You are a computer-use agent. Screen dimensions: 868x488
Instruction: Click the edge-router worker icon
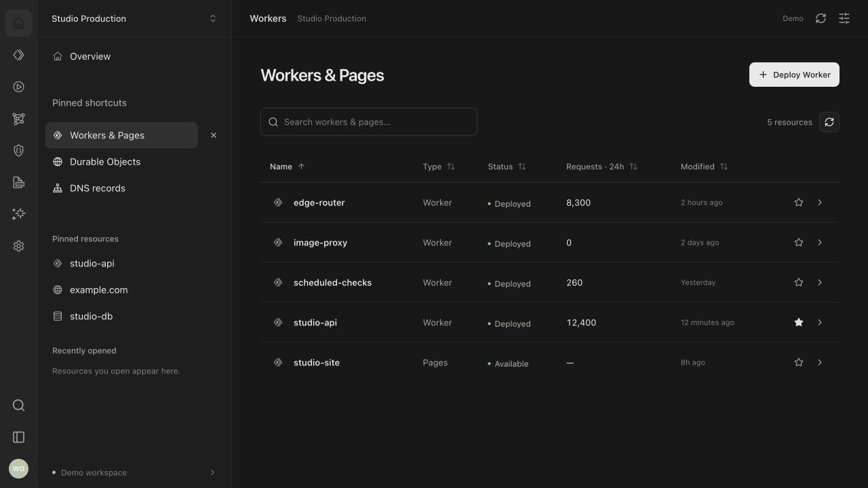pos(278,203)
